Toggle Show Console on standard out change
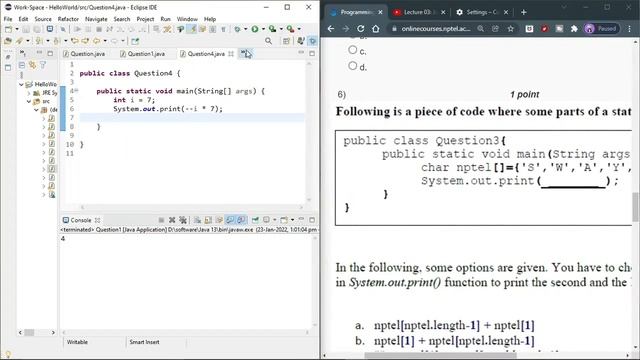 pyautogui.click(x=230, y=220)
